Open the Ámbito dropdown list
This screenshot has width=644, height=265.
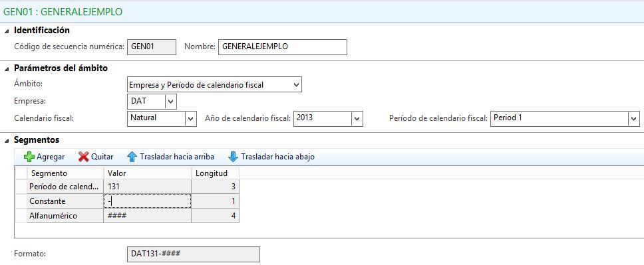tap(297, 85)
